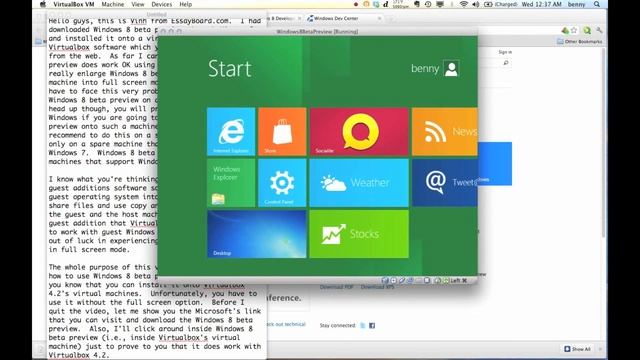Screen dimensions: 640x360
Task: Open the Twitter icon next to Stay connected
Action: (363, 325)
